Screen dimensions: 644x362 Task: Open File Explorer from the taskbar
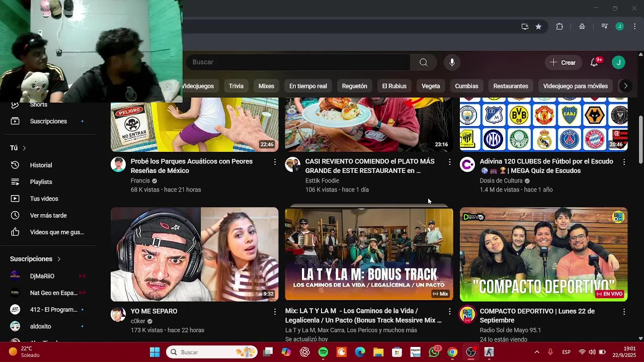click(378, 352)
